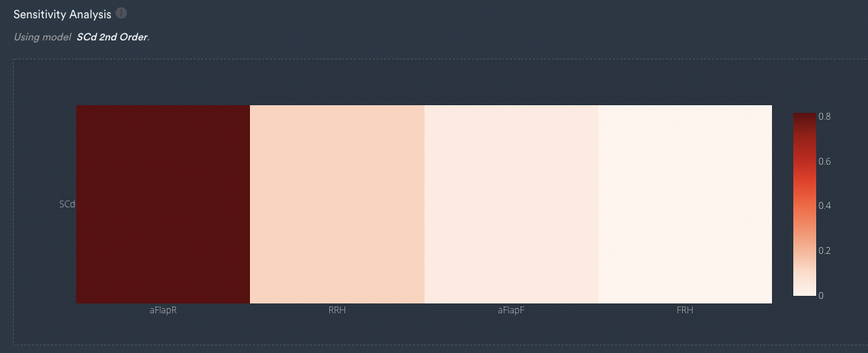The height and width of the screenshot is (353, 868).
Task: Click the 0.8 colorbar tick label
Action: point(825,117)
